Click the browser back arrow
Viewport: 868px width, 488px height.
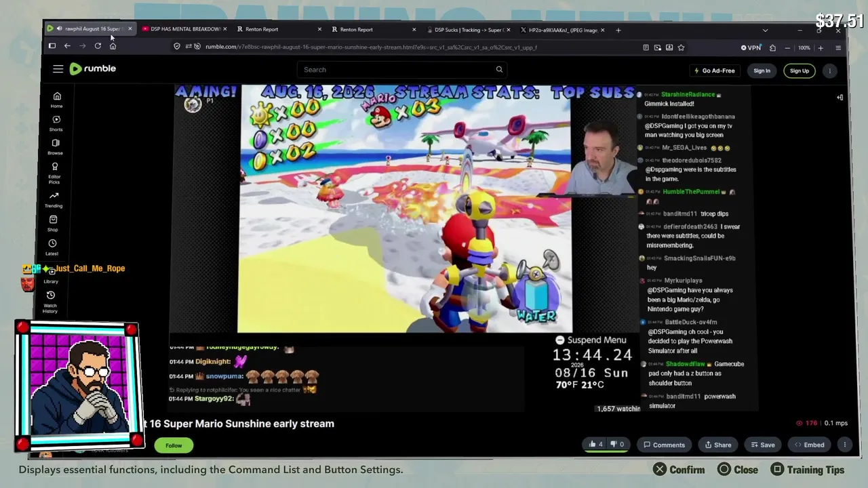67,46
